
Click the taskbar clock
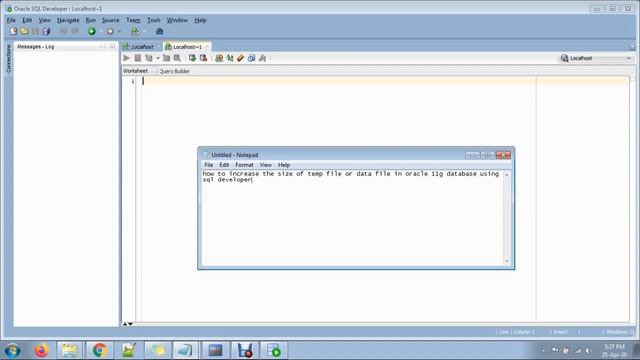click(x=615, y=350)
